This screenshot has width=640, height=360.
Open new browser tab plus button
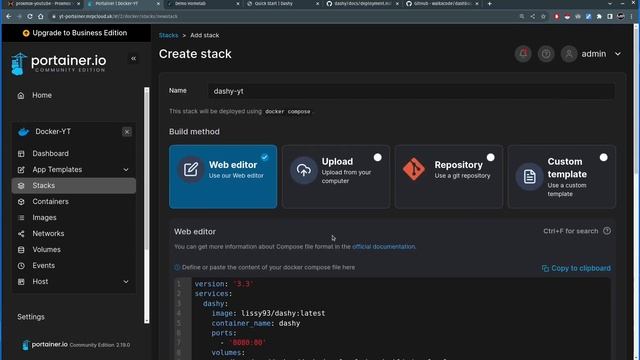click(489, 4)
